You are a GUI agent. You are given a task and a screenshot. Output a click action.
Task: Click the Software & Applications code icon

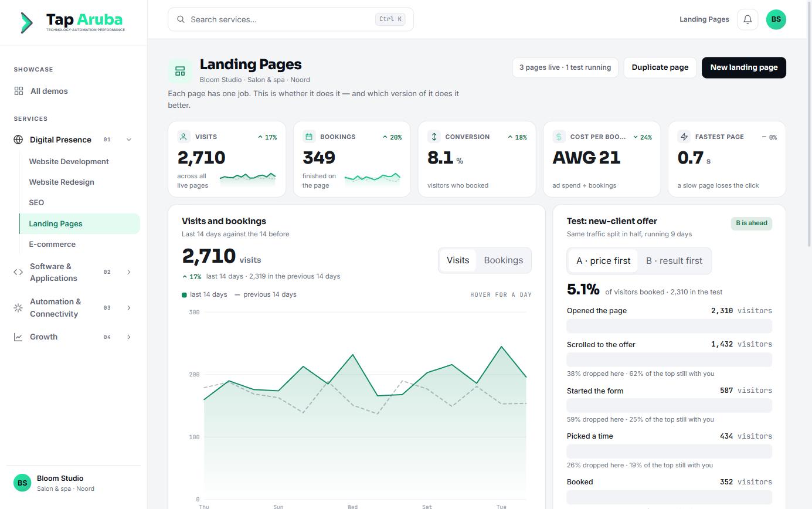tap(18, 272)
